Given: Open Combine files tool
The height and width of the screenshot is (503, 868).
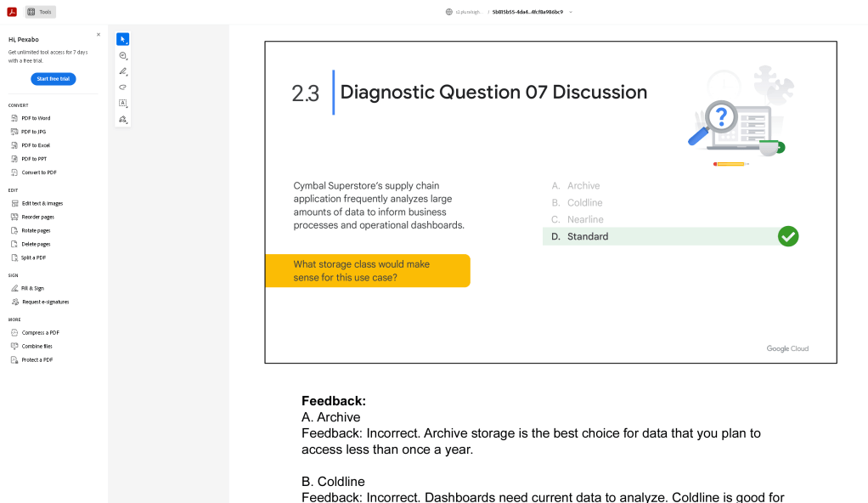Looking at the screenshot, I should (37, 346).
